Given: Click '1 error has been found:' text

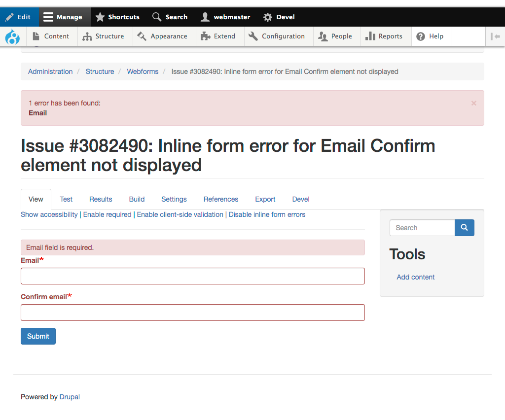Looking at the screenshot, I should pos(65,103).
